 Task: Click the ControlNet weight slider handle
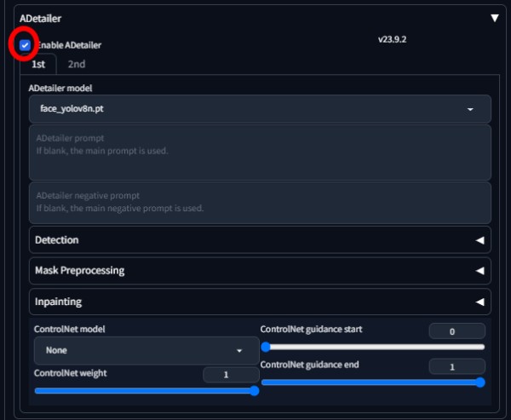[x=254, y=391]
